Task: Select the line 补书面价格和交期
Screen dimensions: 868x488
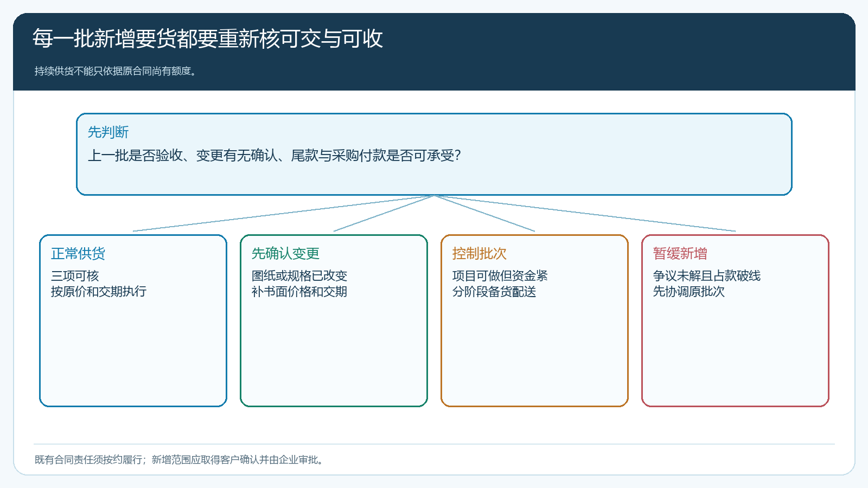Action: [299, 292]
